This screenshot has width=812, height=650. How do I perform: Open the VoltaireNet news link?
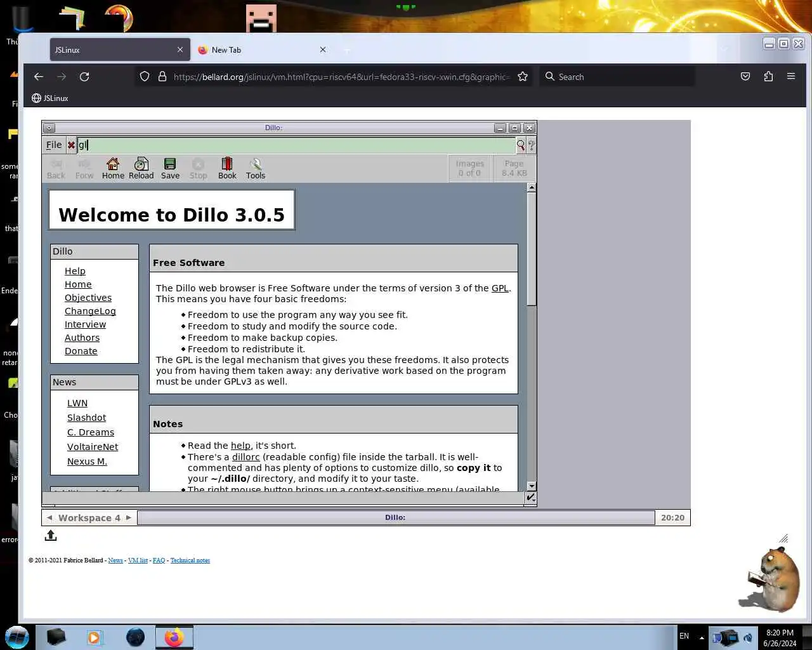[93, 447]
